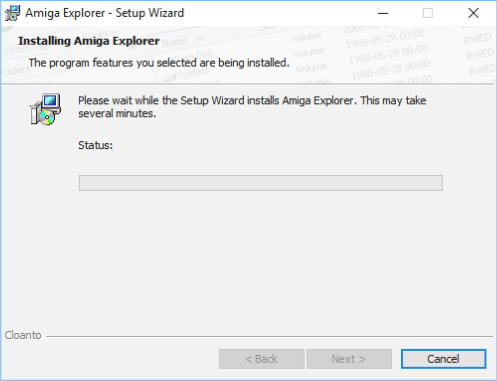Click the disabled maximize window button
497x381 pixels.
(x=428, y=13)
